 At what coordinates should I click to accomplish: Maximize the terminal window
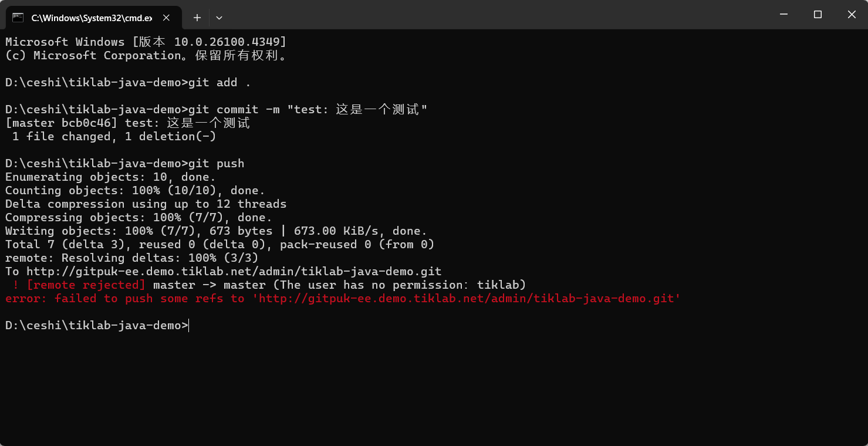(x=818, y=15)
